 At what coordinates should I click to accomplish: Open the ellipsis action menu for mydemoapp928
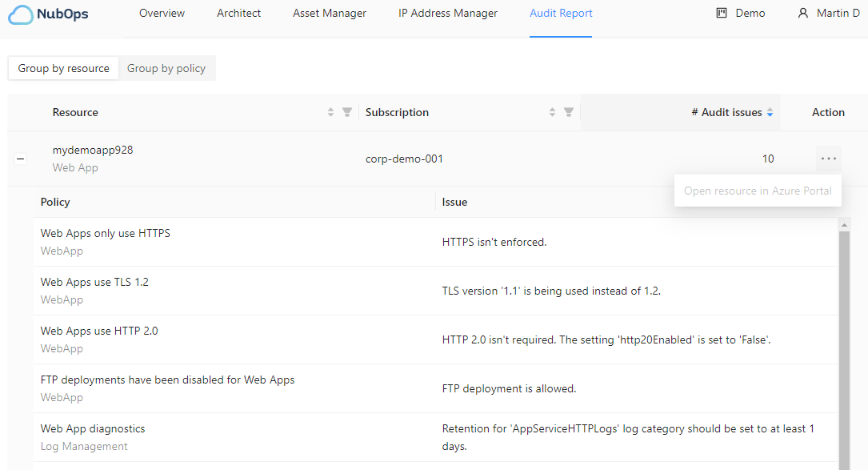829,159
